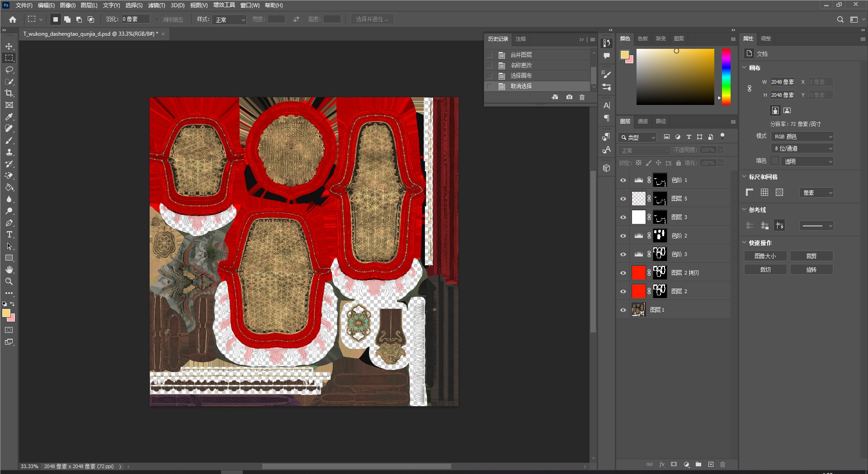The image size is (868, 474).
Task: Select the Crop tool
Action: [9, 93]
